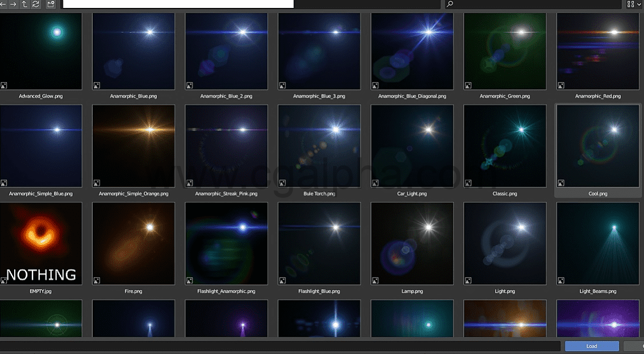Click the thumbnail display mode icon
644x354 pixels.
click(630, 4)
